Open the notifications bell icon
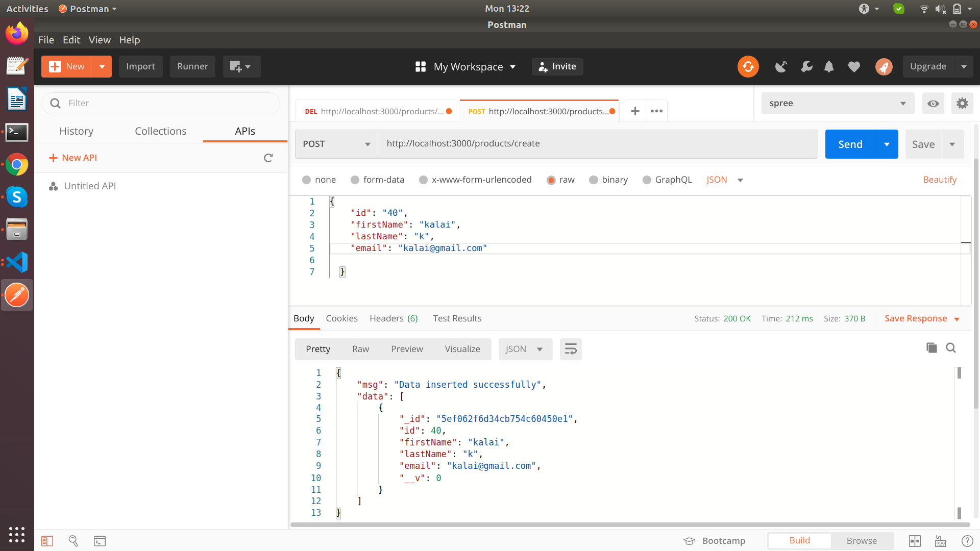 pos(829,67)
